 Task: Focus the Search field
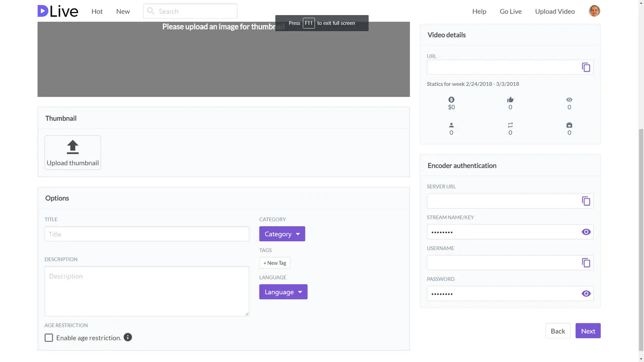coord(190,11)
